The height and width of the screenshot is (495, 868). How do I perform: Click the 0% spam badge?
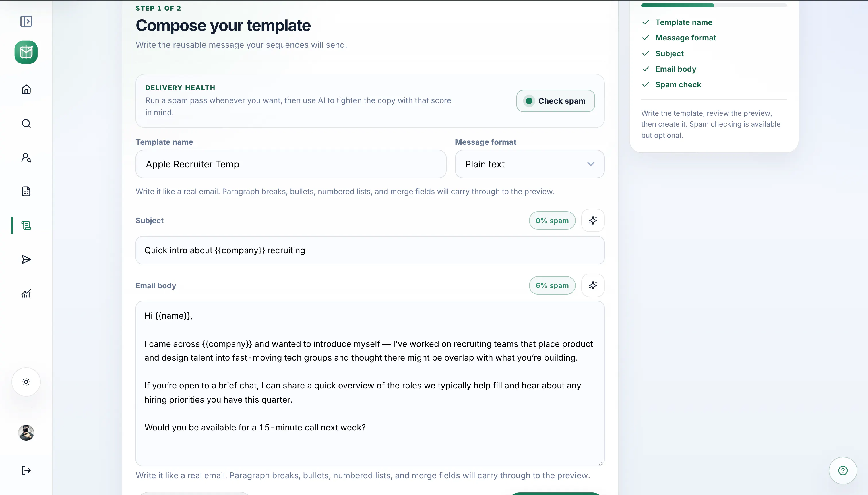point(552,220)
